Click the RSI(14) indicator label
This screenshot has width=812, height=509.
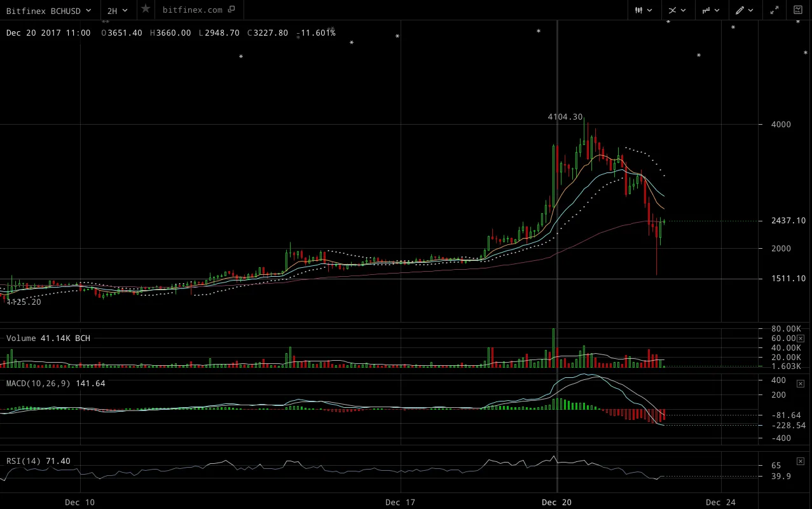click(38, 461)
